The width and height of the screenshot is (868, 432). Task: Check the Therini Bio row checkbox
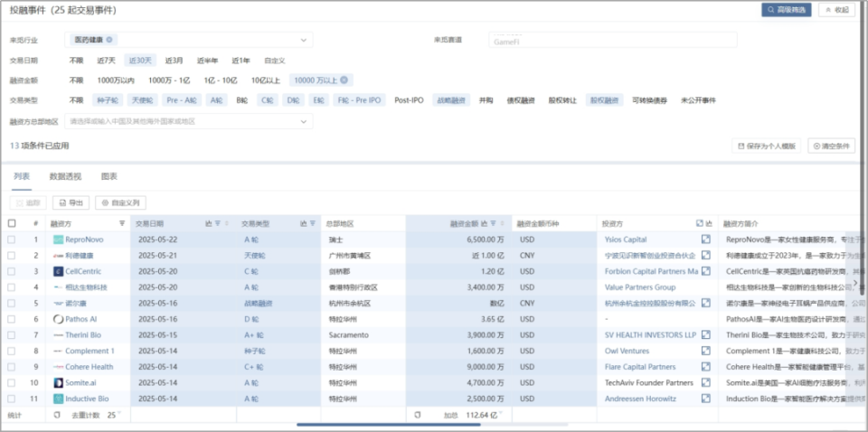coord(12,335)
